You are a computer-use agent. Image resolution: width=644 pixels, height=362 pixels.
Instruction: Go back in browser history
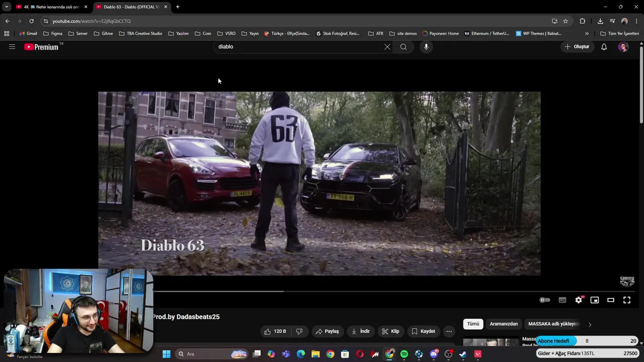pyautogui.click(x=7, y=21)
